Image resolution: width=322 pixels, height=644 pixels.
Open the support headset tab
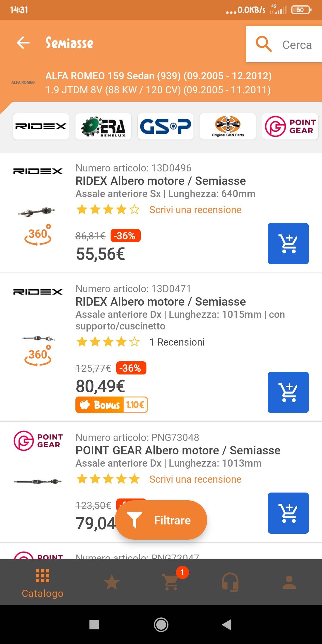(230, 582)
